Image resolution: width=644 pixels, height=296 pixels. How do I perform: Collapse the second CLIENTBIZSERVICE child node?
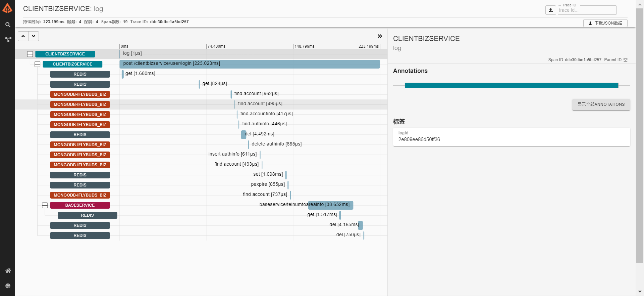(37, 64)
